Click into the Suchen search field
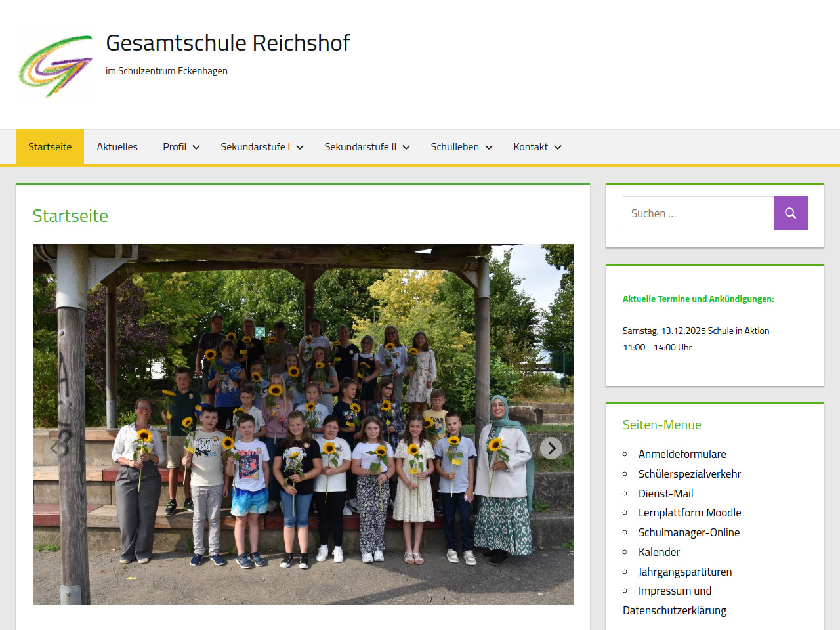This screenshot has height=630, width=840. [x=698, y=213]
